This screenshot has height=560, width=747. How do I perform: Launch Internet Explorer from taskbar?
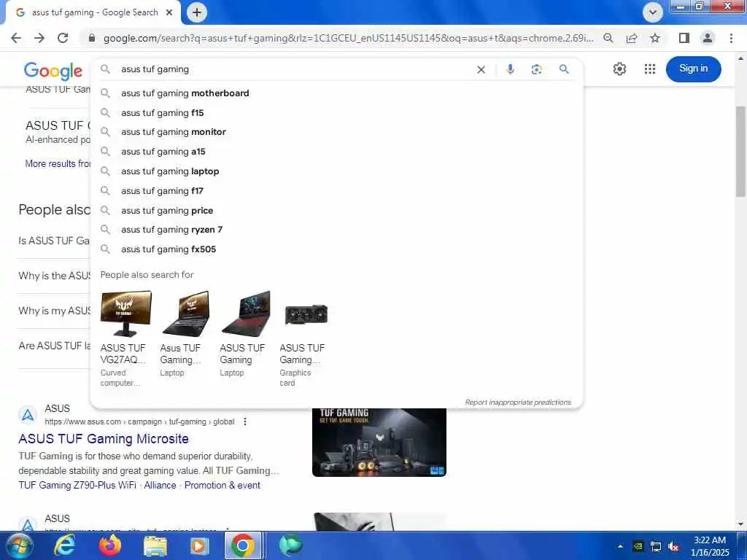(x=64, y=545)
